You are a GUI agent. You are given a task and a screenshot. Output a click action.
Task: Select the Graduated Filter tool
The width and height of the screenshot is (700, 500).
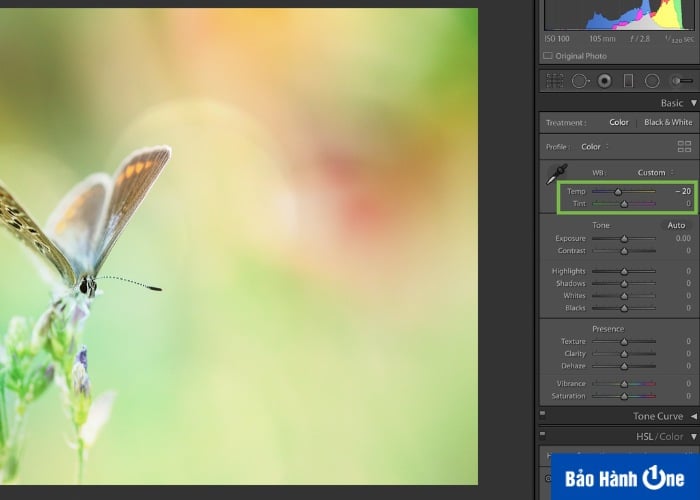629,81
